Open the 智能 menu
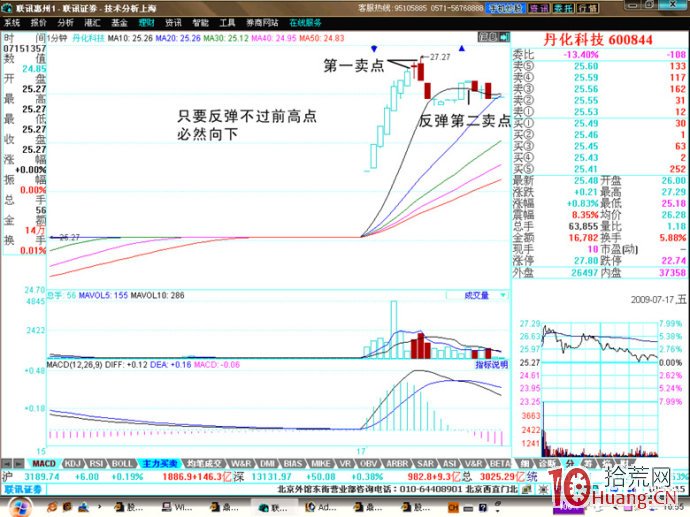Screen dimensions: 690x517 [x=200, y=23]
